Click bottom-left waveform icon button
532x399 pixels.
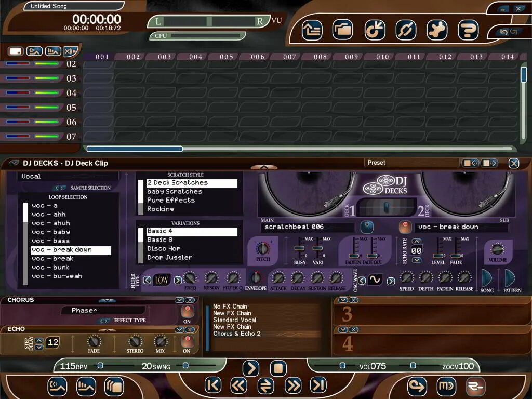click(57, 387)
